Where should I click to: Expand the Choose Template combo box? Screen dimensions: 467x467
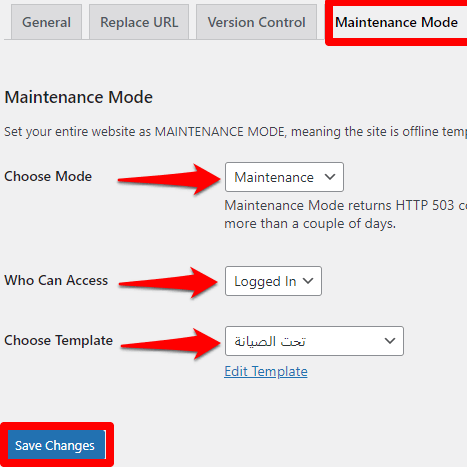point(314,341)
